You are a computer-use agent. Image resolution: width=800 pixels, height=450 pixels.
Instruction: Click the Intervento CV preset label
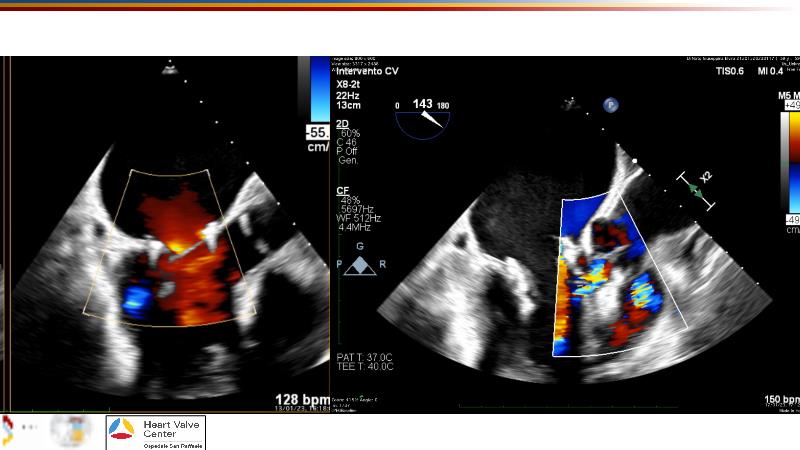click(368, 71)
